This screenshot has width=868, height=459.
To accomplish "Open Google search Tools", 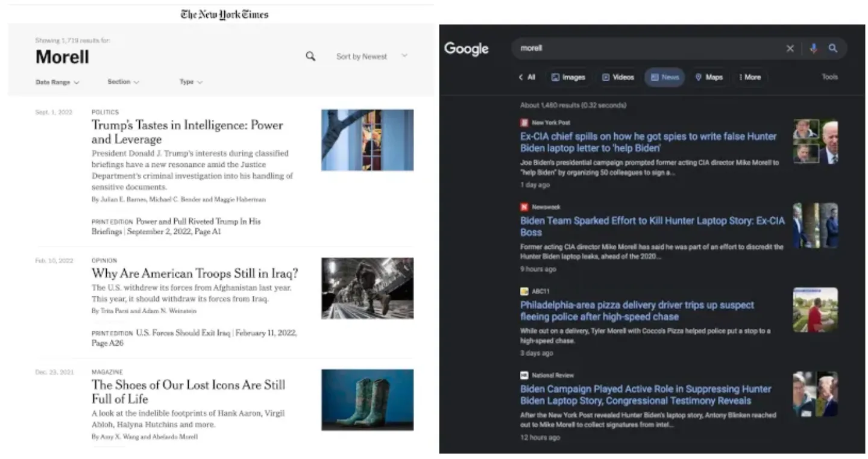I will click(x=830, y=77).
